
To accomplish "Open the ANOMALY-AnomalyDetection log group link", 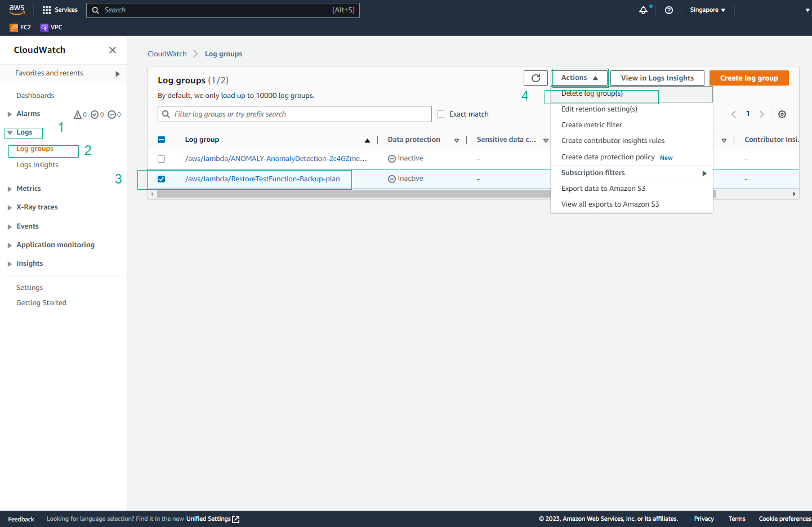I will (x=276, y=159).
